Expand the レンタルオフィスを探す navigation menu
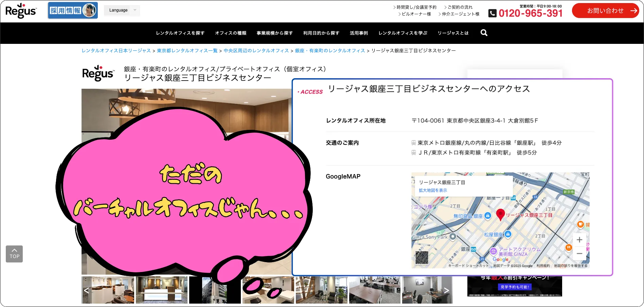The image size is (644, 307). [x=180, y=33]
